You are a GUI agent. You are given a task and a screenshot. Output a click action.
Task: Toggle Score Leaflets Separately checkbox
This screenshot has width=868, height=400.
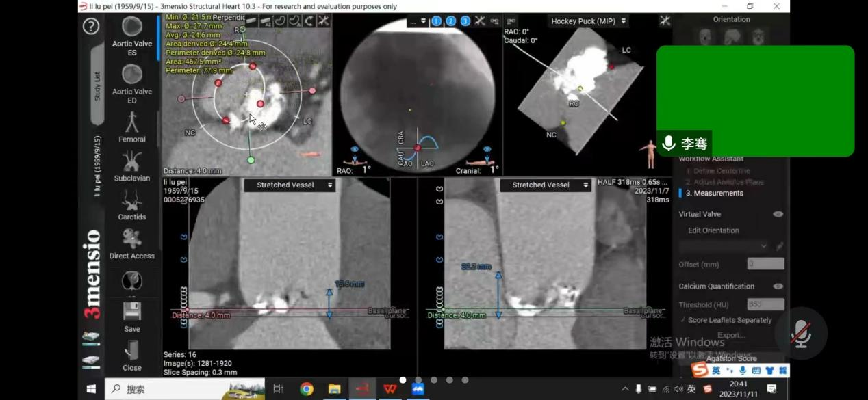(x=683, y=320)
